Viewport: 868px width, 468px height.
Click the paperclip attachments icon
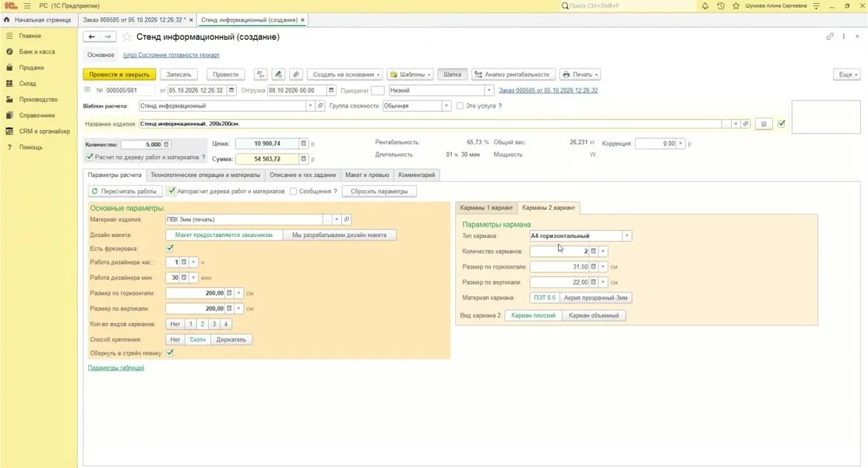coord(296,74)
